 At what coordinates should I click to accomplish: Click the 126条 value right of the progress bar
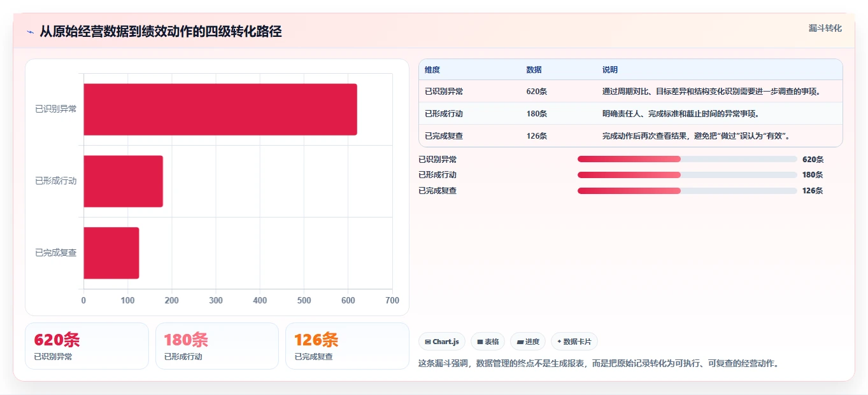coord(813,191)
